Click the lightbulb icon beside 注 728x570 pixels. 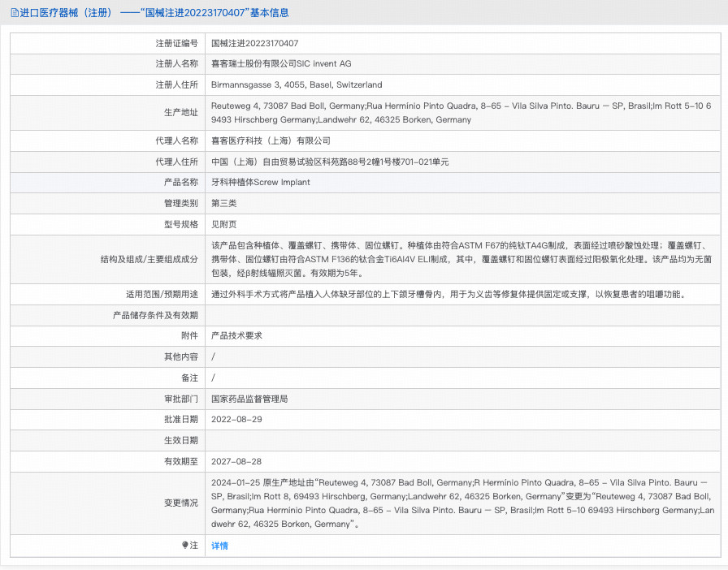point(185,546)
